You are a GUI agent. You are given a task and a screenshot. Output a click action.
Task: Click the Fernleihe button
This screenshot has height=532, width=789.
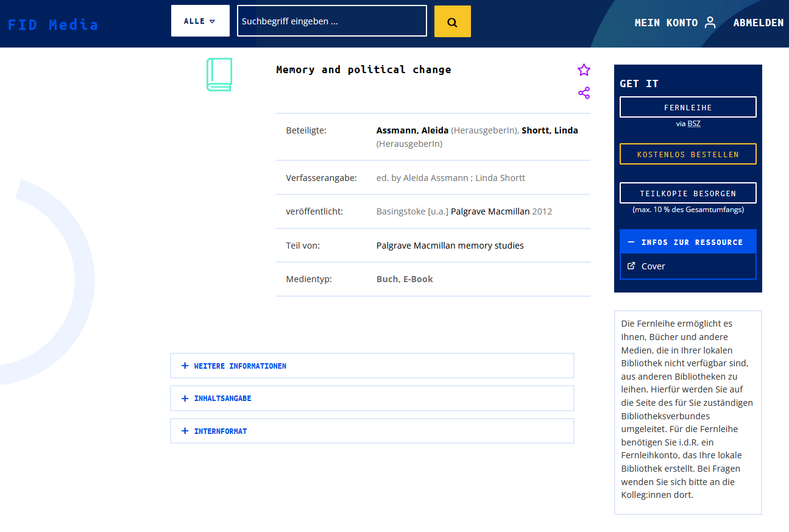pos(688,107)
